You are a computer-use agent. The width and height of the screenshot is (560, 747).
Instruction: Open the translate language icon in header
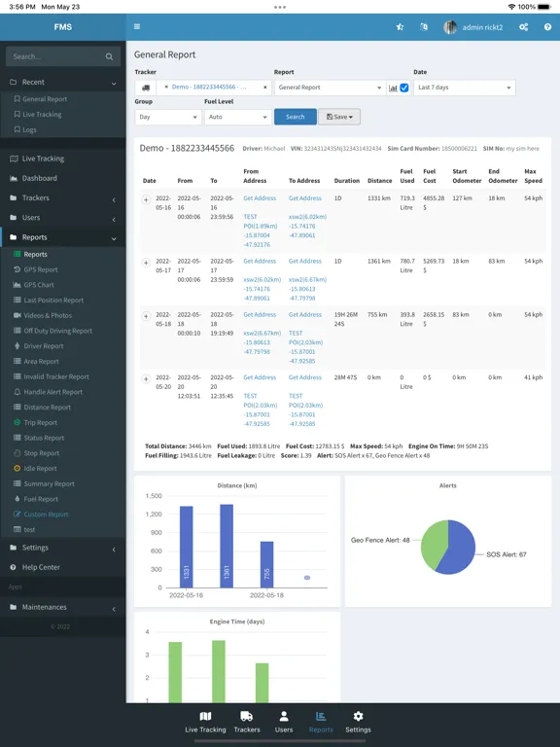click(424, 27)
